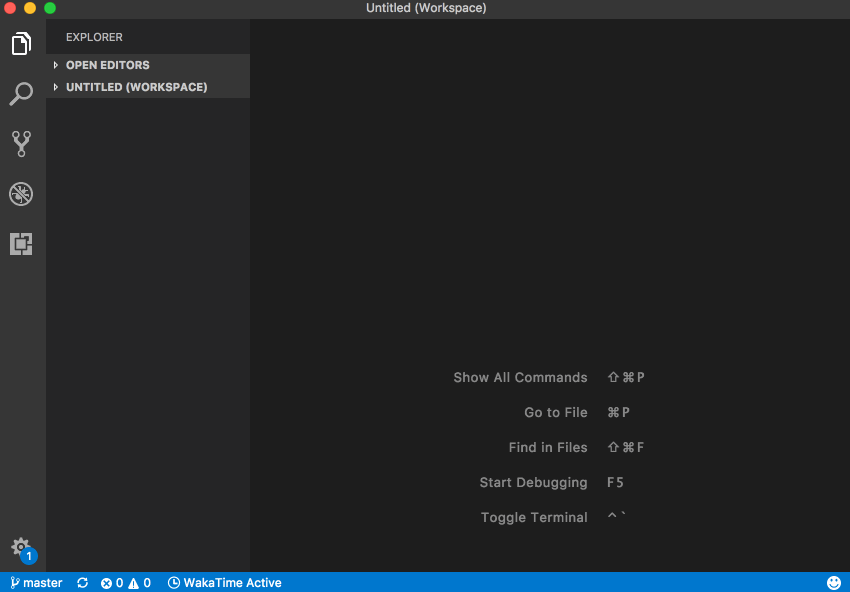Select the Search icon in activity bar

coord(21,94)
